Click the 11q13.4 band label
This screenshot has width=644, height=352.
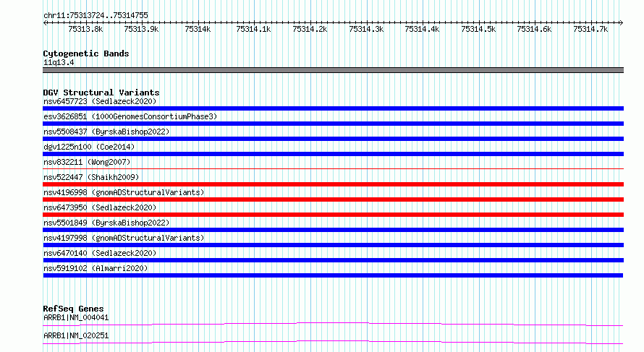click(x=59, y=63)
